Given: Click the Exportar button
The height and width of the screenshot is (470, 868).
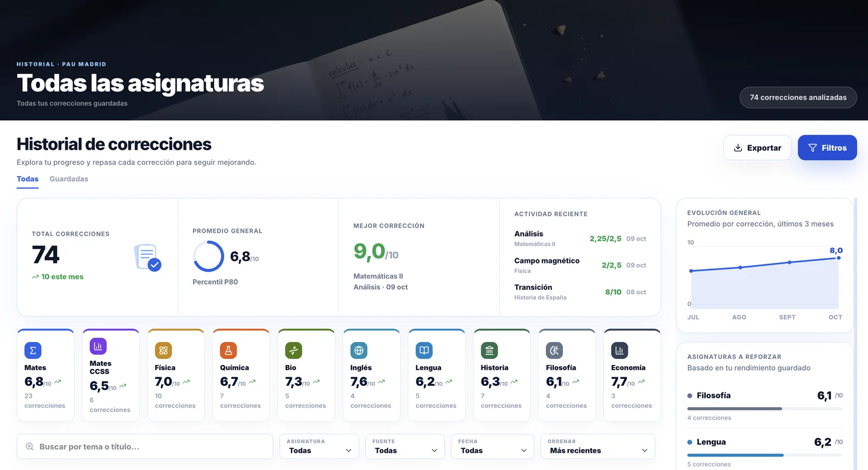Looking at the screenshot, I should pyautogui.click(x=757, y=147).
